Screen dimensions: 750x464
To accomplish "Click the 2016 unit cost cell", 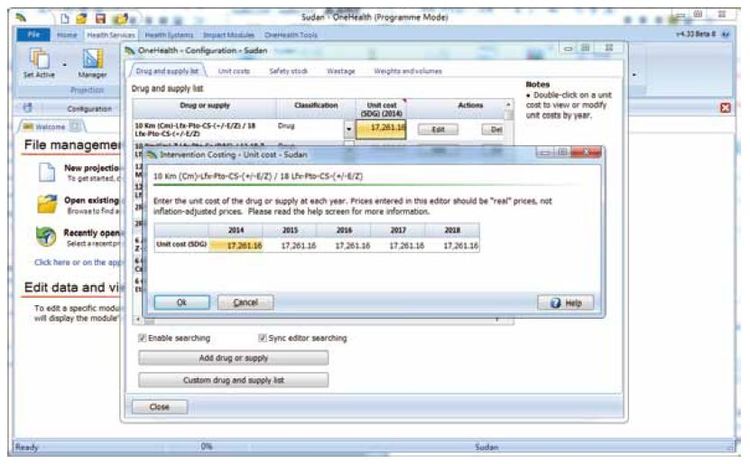I will click(344, 245).
